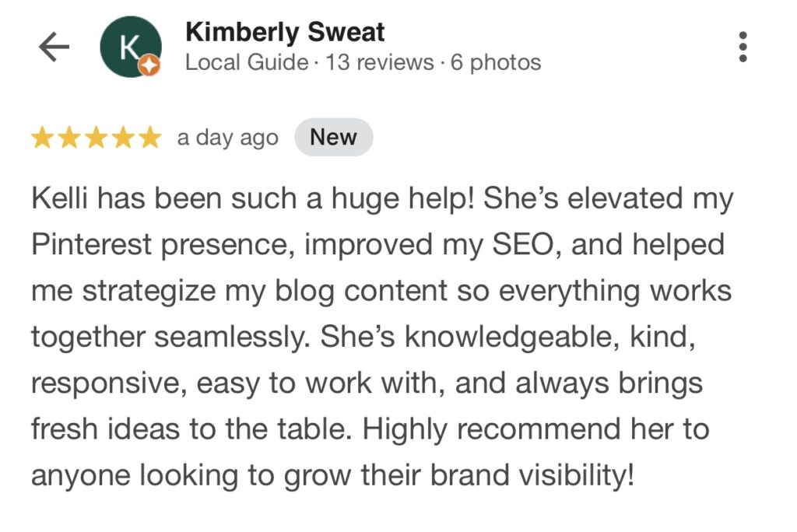Open Kimberly Sweat's profile name

pyautogui.click(x=285, y=33)
